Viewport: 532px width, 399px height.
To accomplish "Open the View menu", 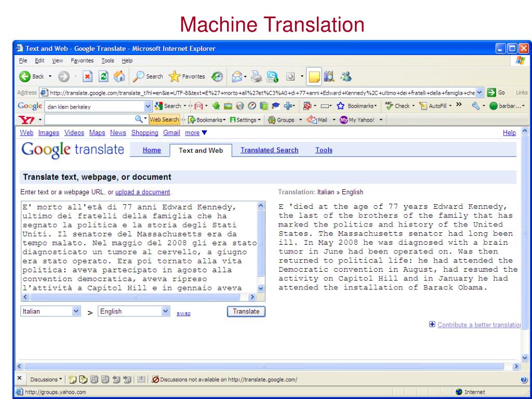I will coord(57,60).
